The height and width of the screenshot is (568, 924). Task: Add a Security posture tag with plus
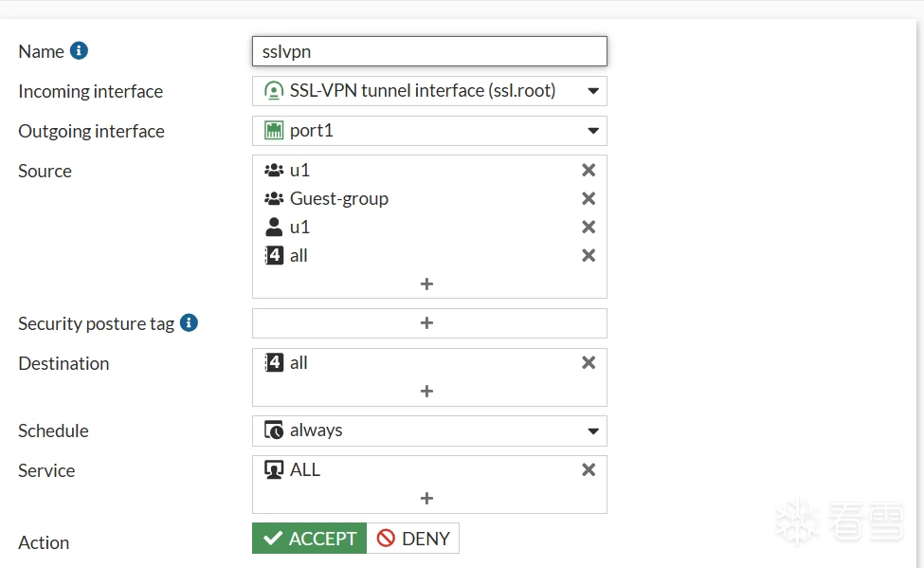click(x=426, y=323)
